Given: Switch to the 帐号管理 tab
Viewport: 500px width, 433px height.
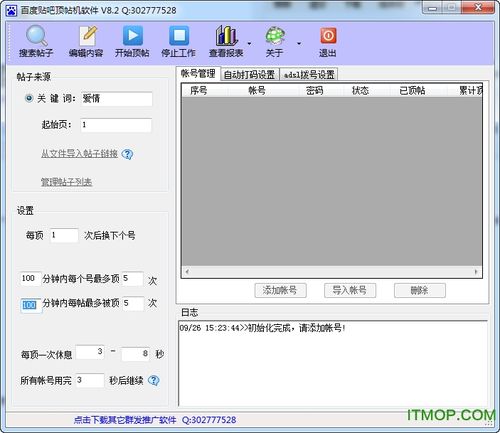Looking at the screenshot, I should [x=198, y=74].
